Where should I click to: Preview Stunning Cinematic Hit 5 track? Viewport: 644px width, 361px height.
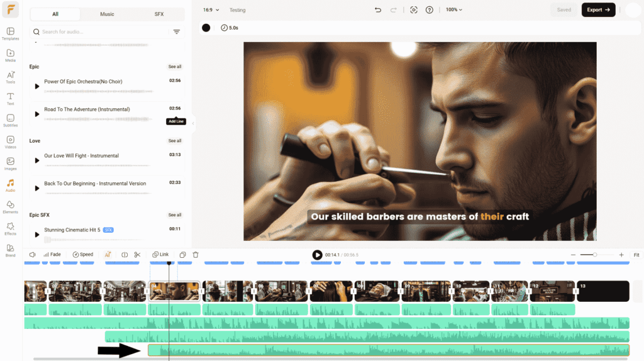(37, 235)
